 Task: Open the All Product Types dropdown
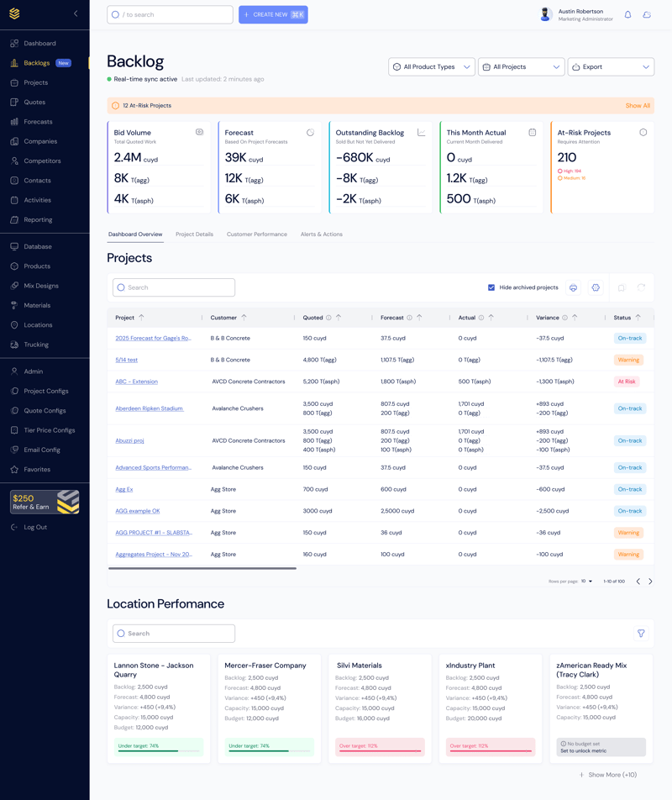pyautogui.click(x=432, y=67)
